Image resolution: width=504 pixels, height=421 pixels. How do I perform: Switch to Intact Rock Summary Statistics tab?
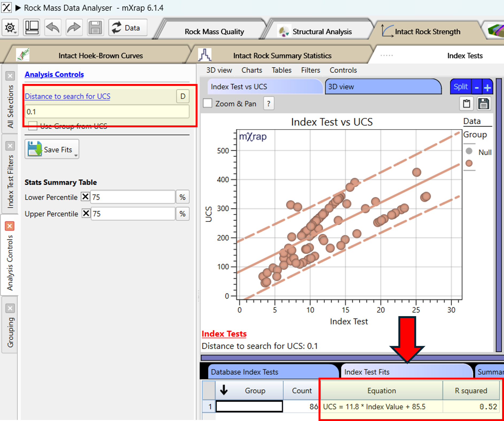pos(282,56)
